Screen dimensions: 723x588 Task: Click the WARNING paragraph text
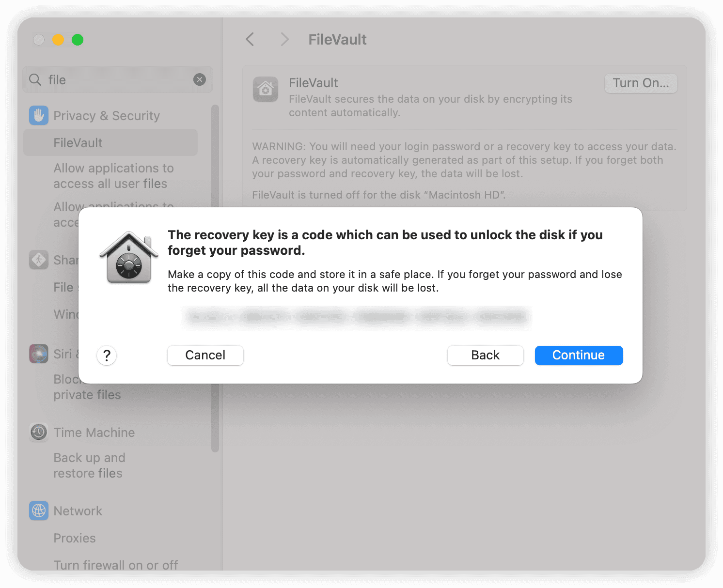pyautogui.click(x=464, y=160)
